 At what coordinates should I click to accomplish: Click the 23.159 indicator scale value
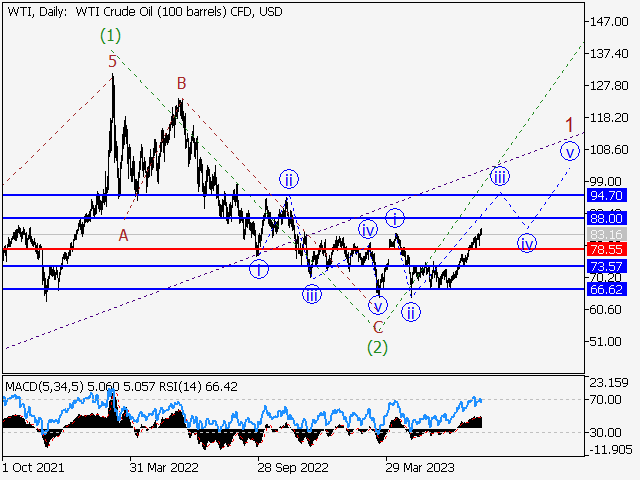pyautogui.click(x=609, y=382)
